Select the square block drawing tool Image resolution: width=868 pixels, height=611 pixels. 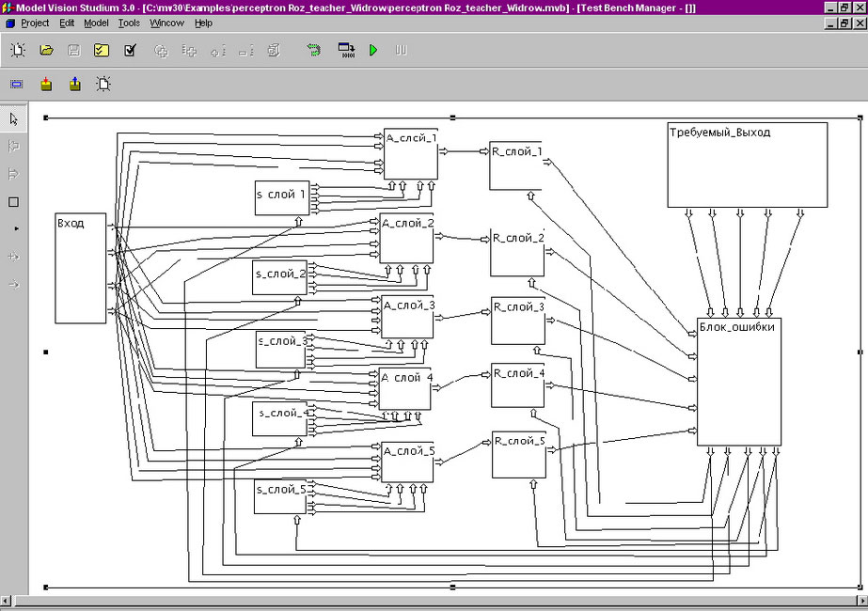tap(13, 202)
